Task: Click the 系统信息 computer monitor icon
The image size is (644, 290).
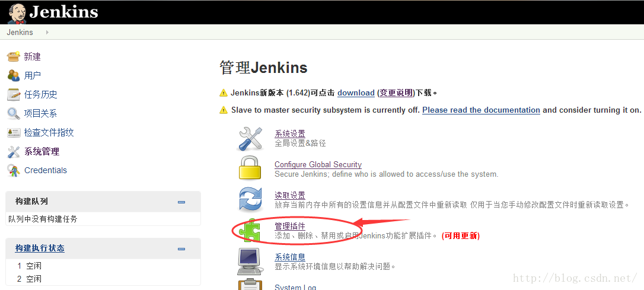Action: coord(250,262)
